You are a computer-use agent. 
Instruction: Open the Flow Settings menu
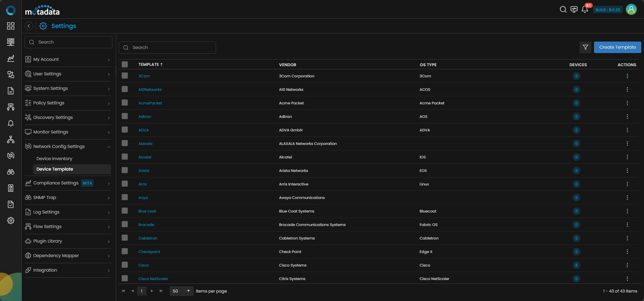pos(68,227)
